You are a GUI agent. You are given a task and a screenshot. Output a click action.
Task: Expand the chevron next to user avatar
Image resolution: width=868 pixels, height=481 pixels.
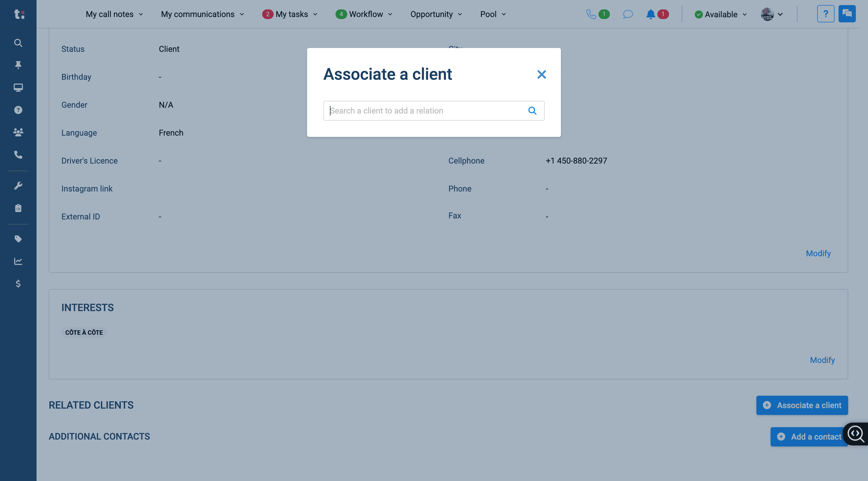pyautogui.click(x=780, y=14)
